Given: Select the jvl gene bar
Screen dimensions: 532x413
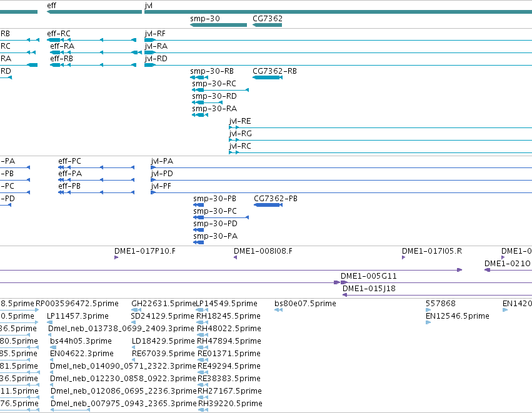Looking at the screenshot, I should click(x=338, y=12).
